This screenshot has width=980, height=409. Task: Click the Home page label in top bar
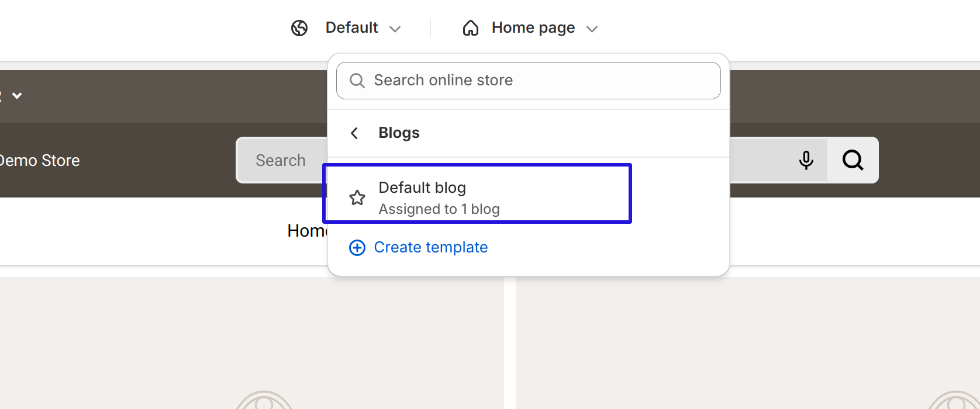[533, 28]
